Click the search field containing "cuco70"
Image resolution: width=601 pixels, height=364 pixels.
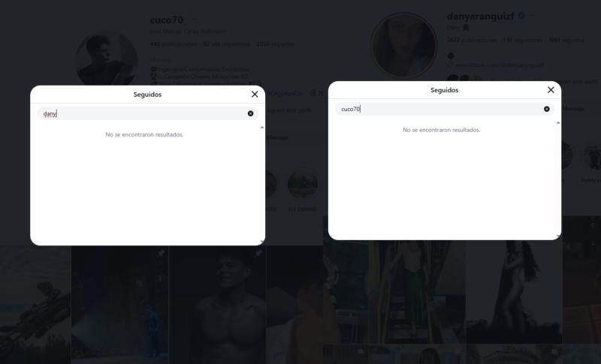click(444, 109)
